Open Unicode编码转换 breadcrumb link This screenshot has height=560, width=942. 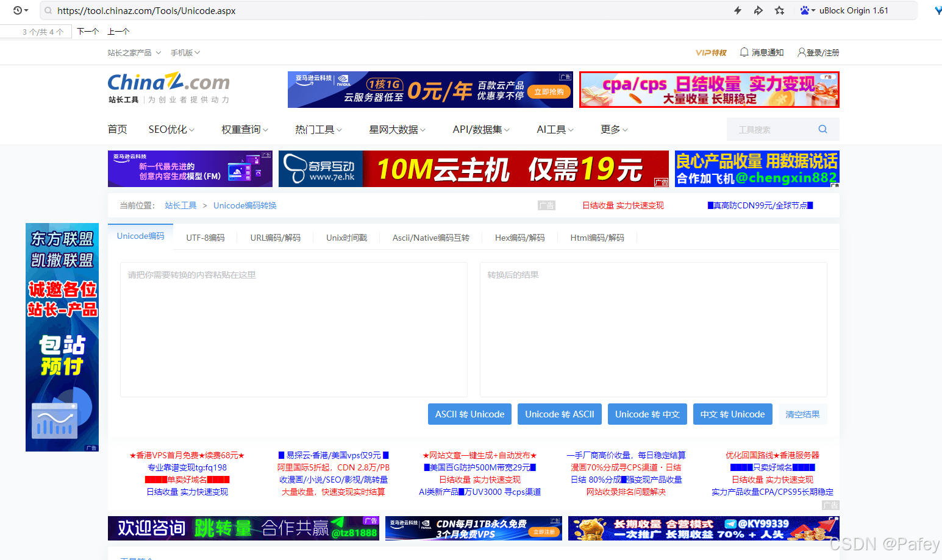click(x=245, y=205)
